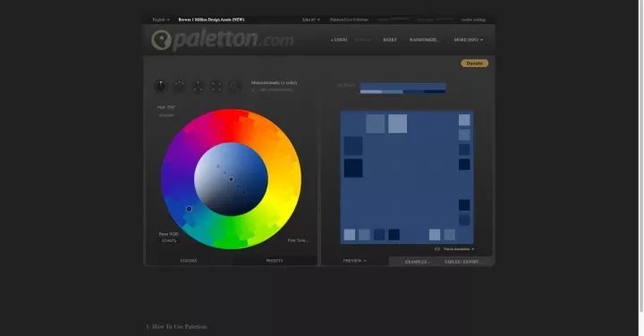Click Reset in the header

(390, 40)
